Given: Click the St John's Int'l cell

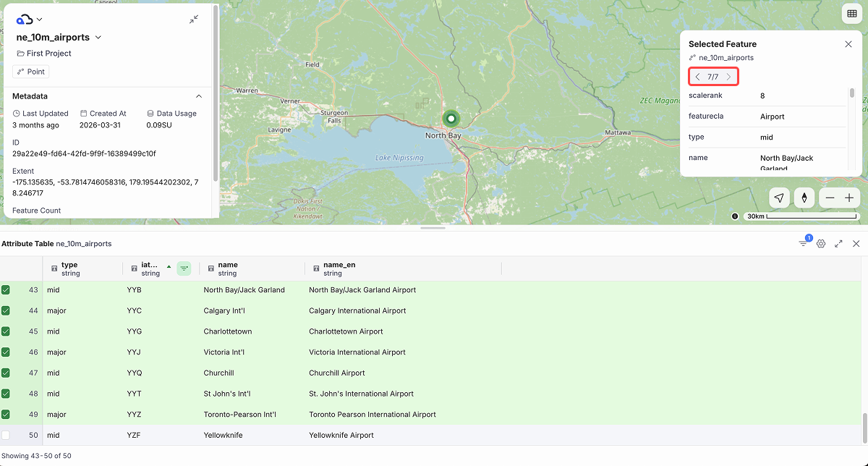Looking at the screenshot, I should point(252,394).
